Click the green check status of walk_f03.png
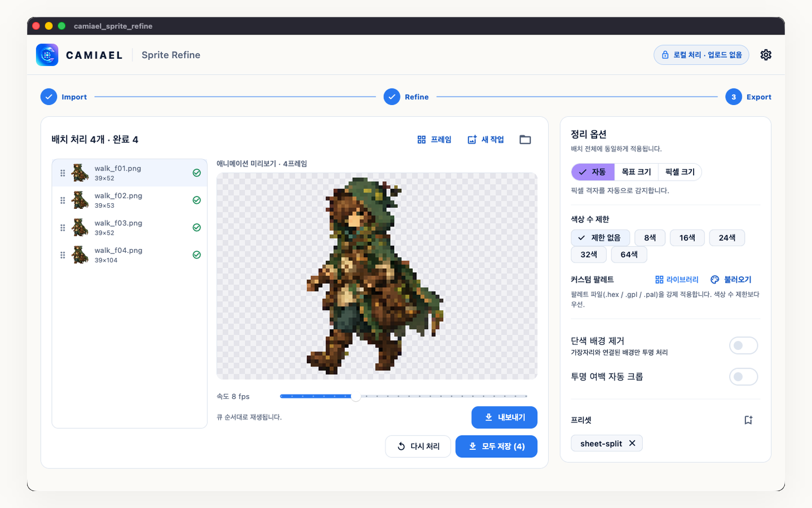Image resolution: width=812 pixels, height=508 pixels. click(x=197, y=227)
